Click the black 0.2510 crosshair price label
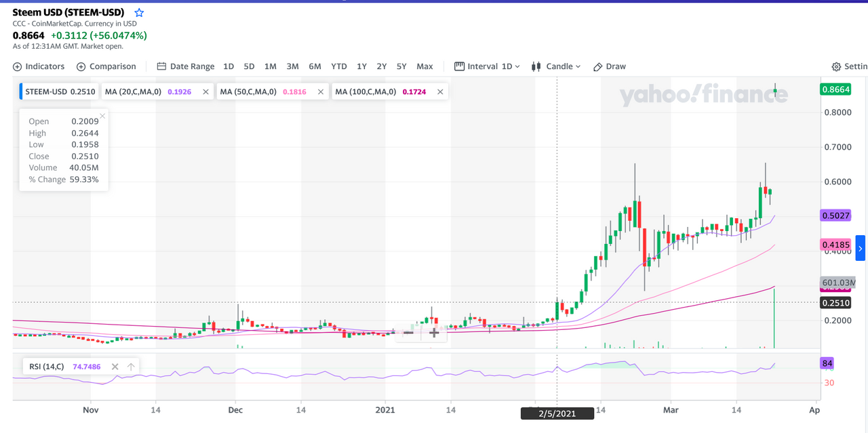The image size is (868, 433). click(835, 303)
